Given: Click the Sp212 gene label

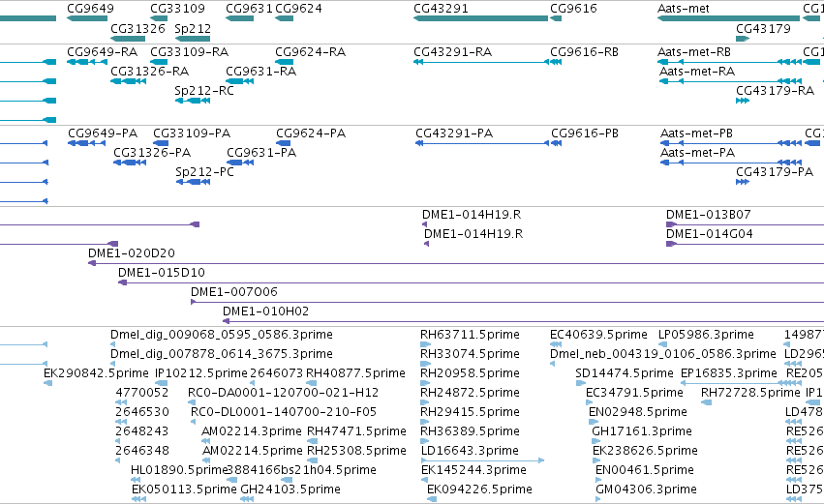Looking at the screenshot, I should [x=193, y=28].
